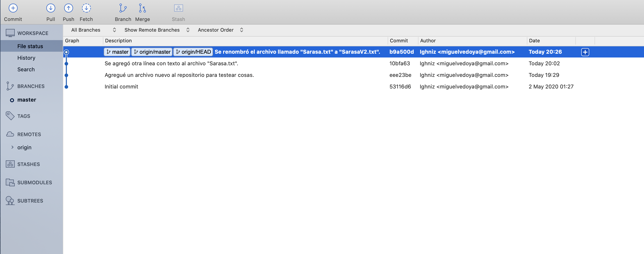
Task: Click the origin/HEAD branch label
Action: 193,52
